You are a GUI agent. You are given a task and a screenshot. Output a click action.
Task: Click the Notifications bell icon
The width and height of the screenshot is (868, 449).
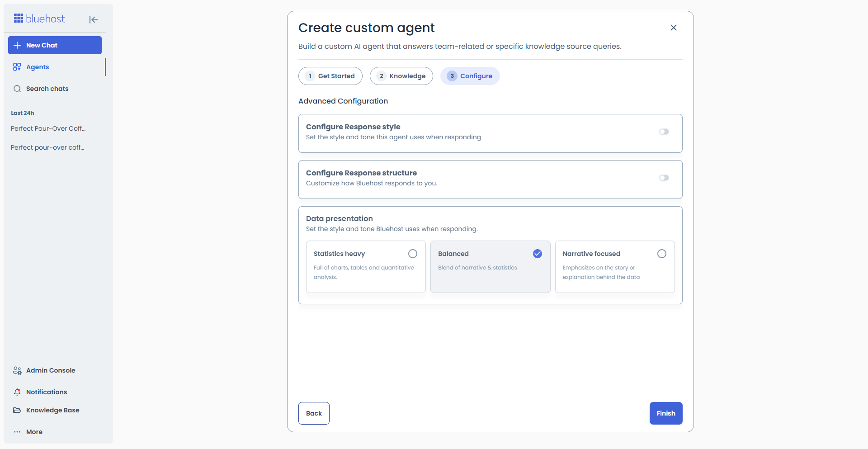click(x=17, y=392)
